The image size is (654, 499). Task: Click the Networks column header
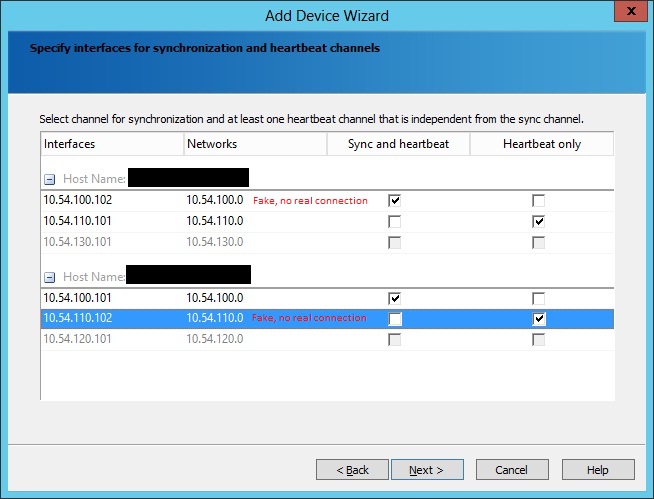tap(255, 144)
